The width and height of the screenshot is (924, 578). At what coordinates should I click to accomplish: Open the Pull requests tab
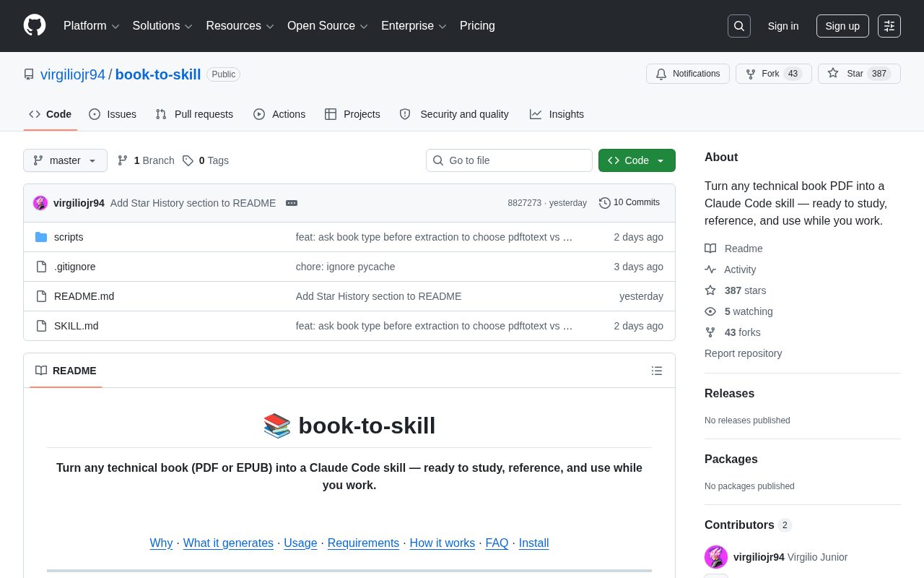(x=194, y=114)
